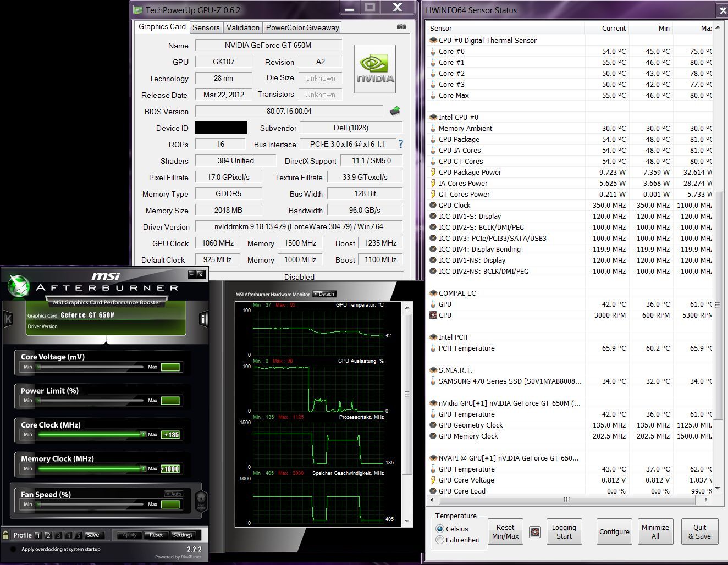
Task: Click the Core Clock slider handle
Action: coord(142,435)
